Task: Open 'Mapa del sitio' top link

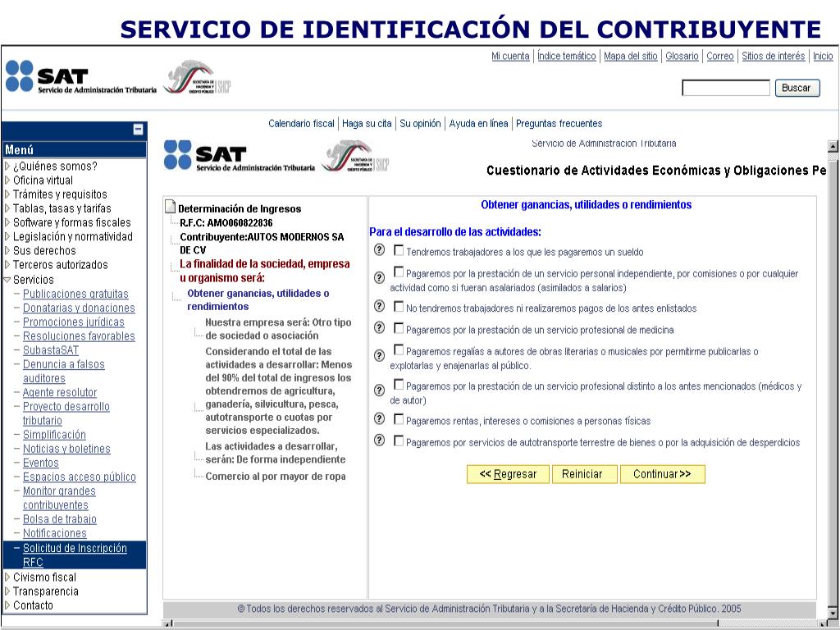Action: coord(631,56)
